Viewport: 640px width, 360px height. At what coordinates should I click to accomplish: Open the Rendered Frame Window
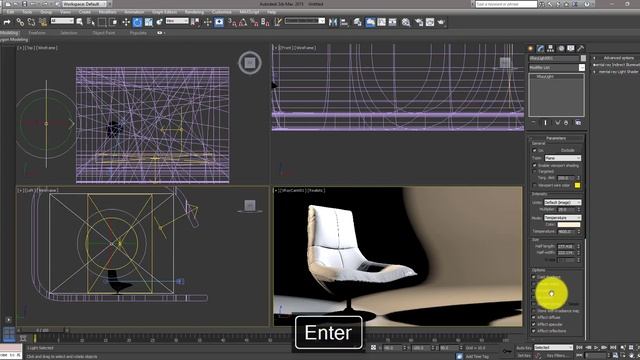point(430,22)
